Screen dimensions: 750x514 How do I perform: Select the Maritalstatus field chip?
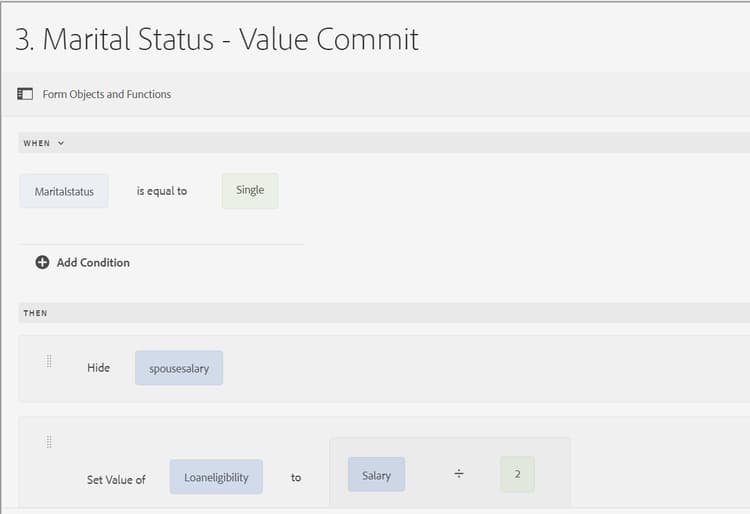[x=64, y=191]
